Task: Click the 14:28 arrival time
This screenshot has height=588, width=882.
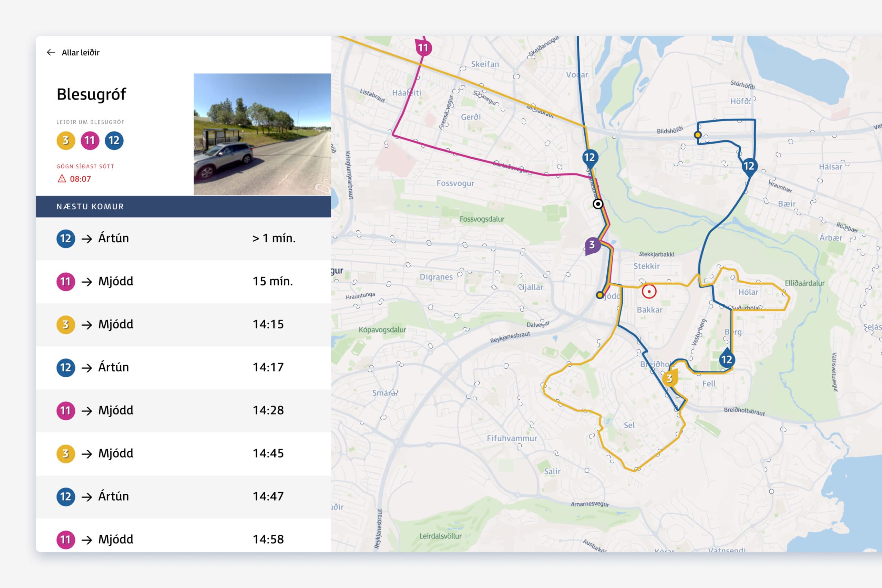Action: pos(268,410)
